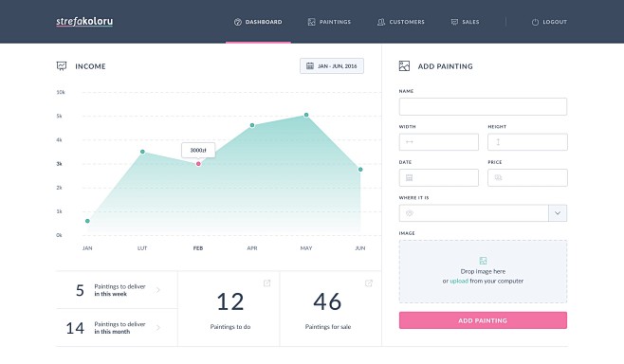Click the Logout link
624x364 pixels.
549,22
